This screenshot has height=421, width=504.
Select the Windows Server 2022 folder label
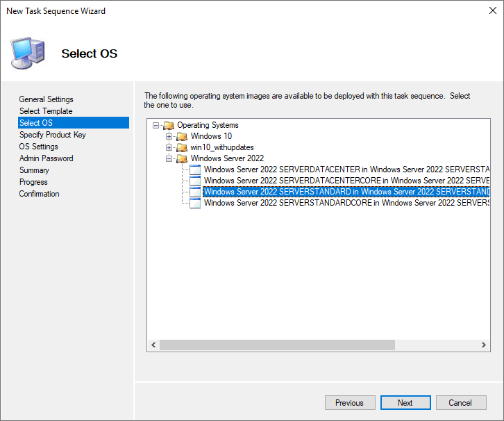[227, 158]
